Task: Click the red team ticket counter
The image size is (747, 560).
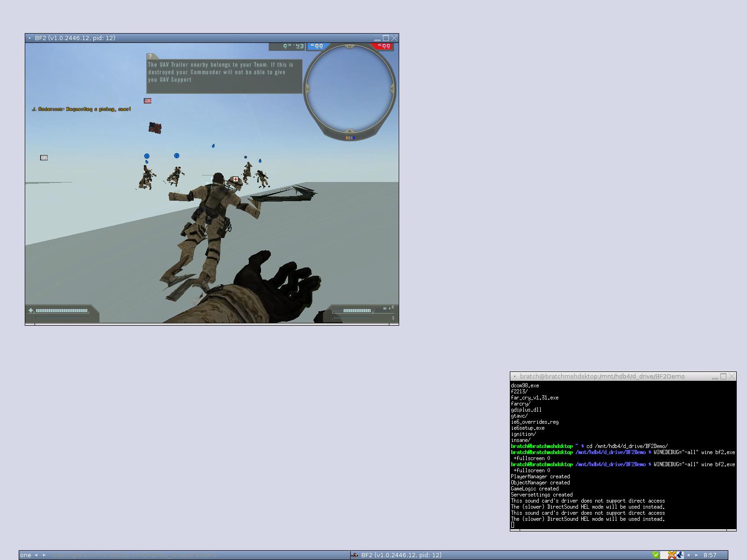Action: coord(383,46)
